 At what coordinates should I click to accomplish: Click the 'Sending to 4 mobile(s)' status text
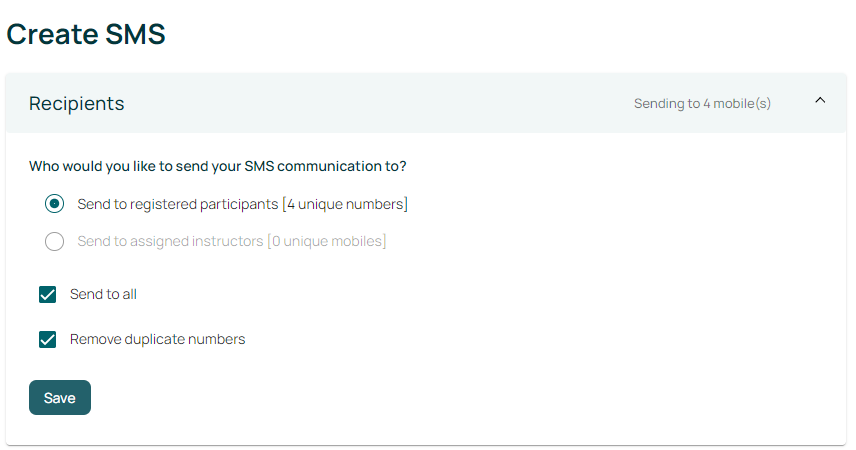click(702, 103)
